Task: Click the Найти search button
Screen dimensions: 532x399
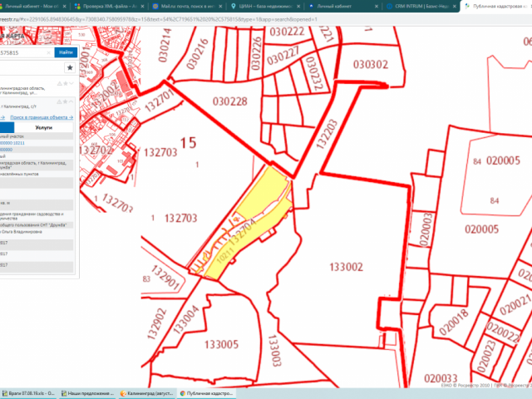Action: point(65,52)
